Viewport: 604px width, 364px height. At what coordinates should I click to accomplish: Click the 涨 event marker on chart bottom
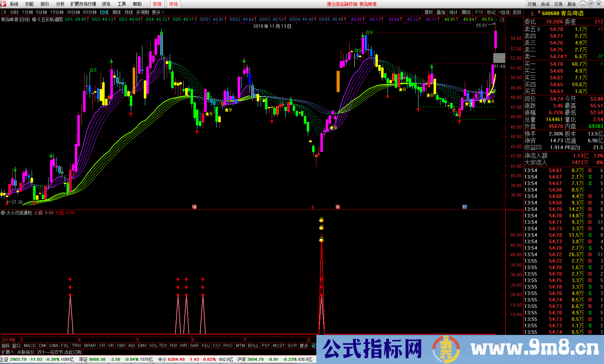(338, 207)
